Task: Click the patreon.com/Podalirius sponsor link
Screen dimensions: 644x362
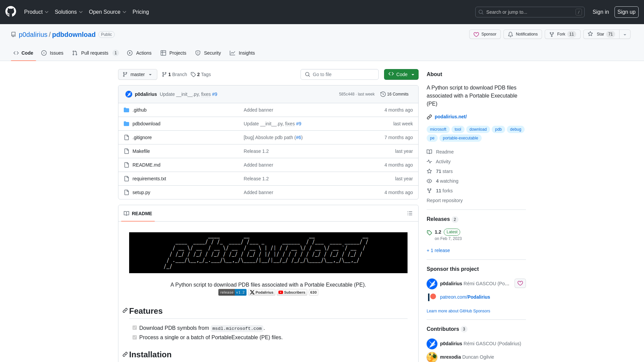Action: (x=465, y=297)
